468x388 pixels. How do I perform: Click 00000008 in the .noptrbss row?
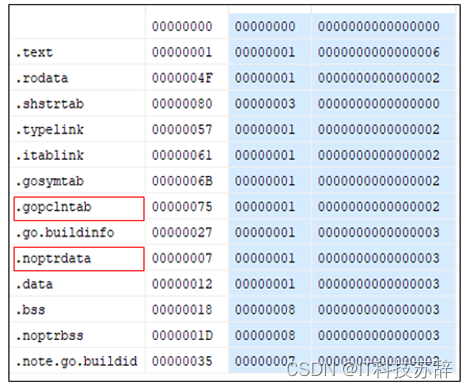[x=265, y=336]
